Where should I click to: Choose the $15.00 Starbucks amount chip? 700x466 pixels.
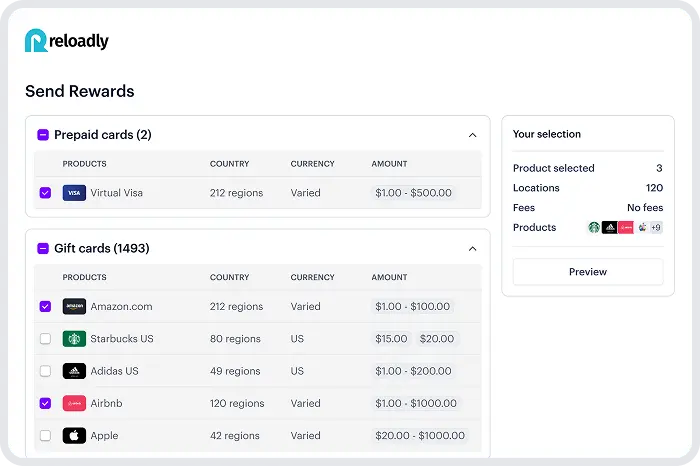pyautogui.click(x=391, y=339)
